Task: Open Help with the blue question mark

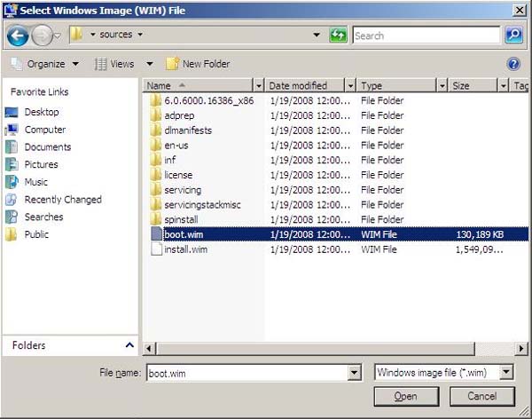Action: 513,64
